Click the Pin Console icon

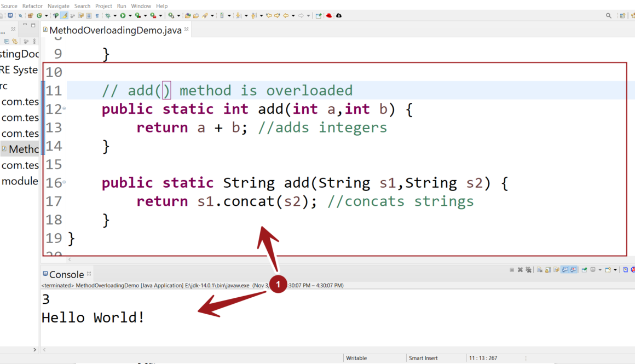(585, 270)
